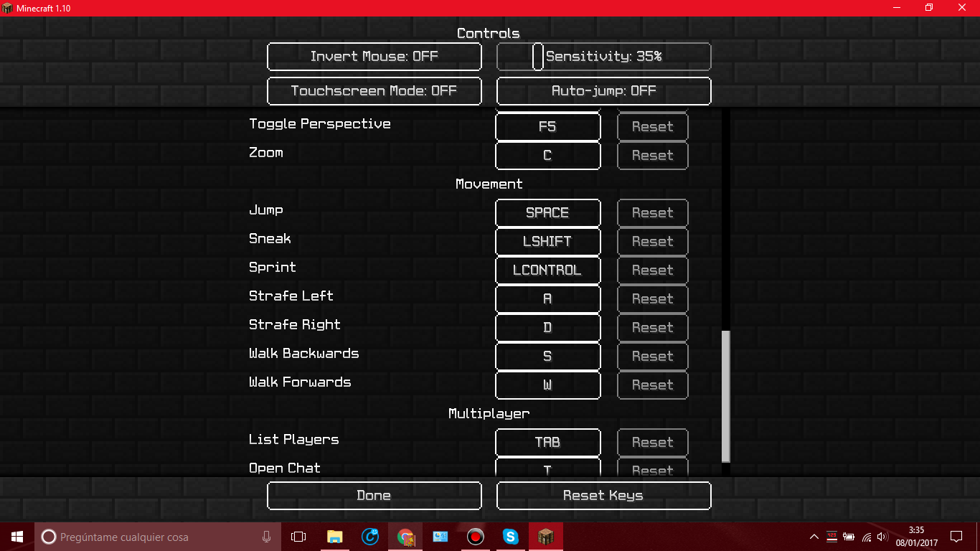This screenshot has width=980, height=551.
Task: Reset the Jump binding
Action: [x=652, y=213]
